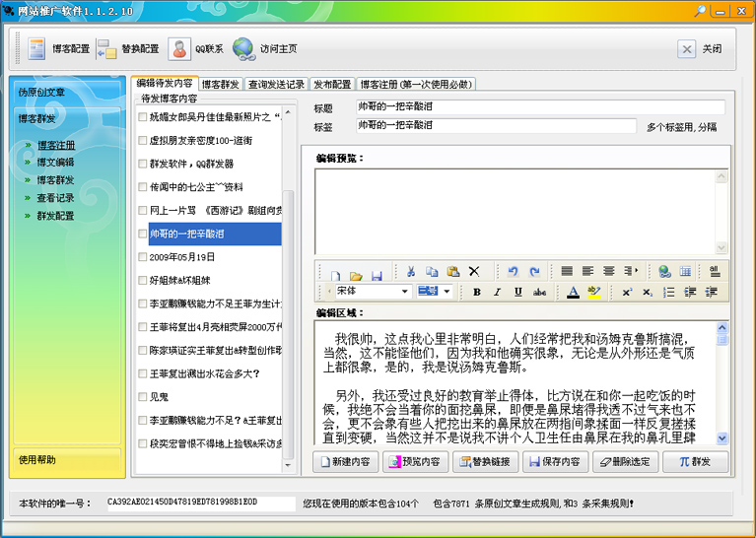The width and height of the screenshot is (756, 538).
Task: Switch to the 博客群发 tab
Action: pos(221,85)
